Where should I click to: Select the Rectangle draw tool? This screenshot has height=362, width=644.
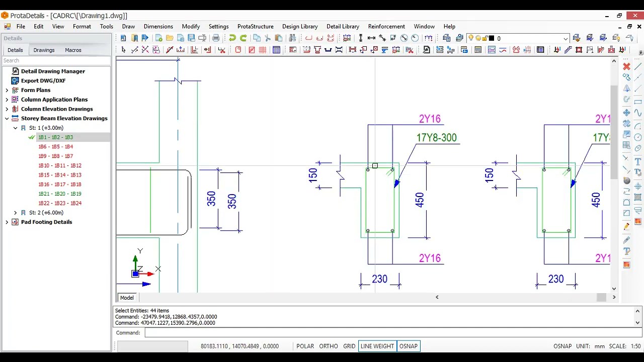tap(638, 102)
